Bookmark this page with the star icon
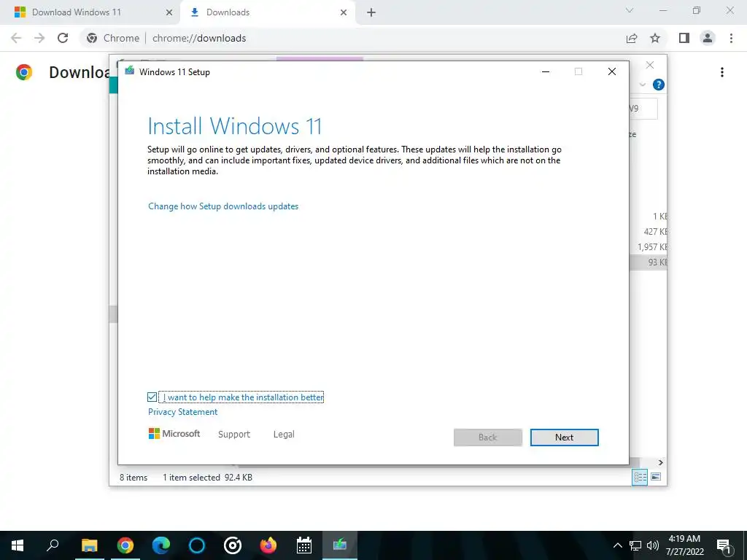This screenshot has height=560, width=747. pos(655,38)
